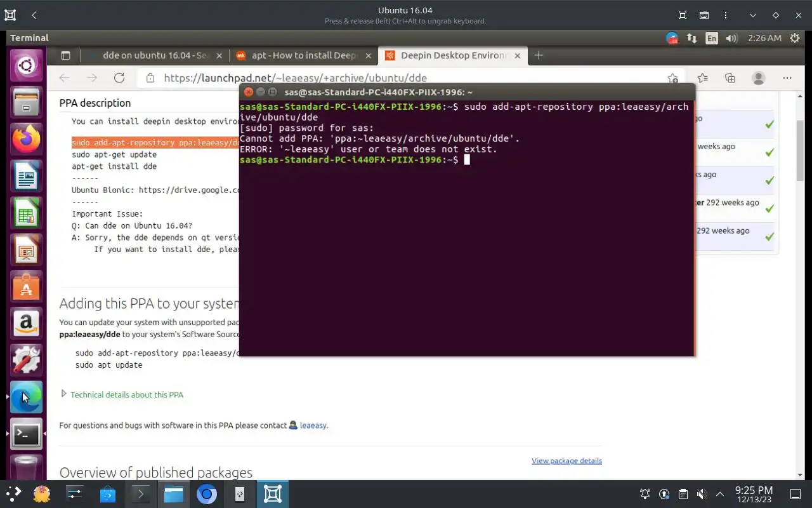Click the 'sudo apt-get update' line
Image resolution: width=812 pixels, height=508 pixels.
click(x=114, y=154)
